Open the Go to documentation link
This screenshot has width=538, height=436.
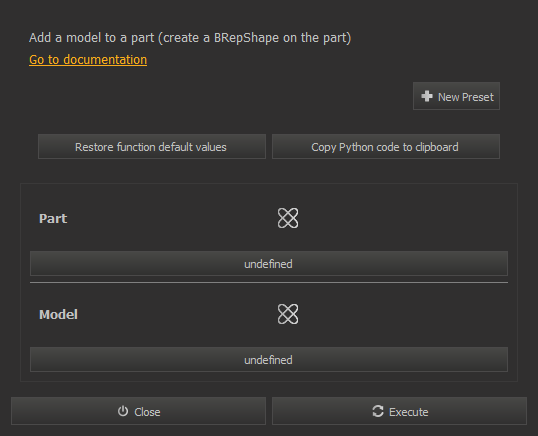(88, 60)
